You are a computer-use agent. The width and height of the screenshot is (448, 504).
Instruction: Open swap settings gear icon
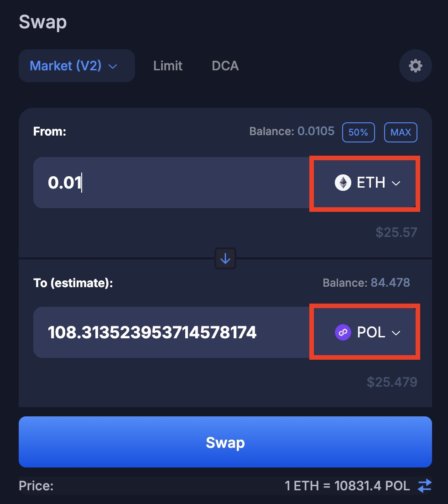click(x=415, y=66)
